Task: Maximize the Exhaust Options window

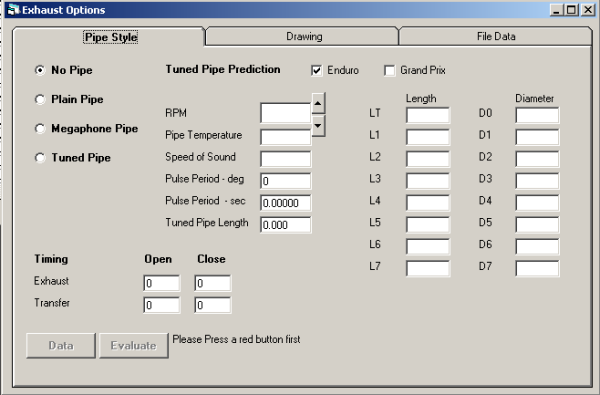Action: [x=571, y=10]
